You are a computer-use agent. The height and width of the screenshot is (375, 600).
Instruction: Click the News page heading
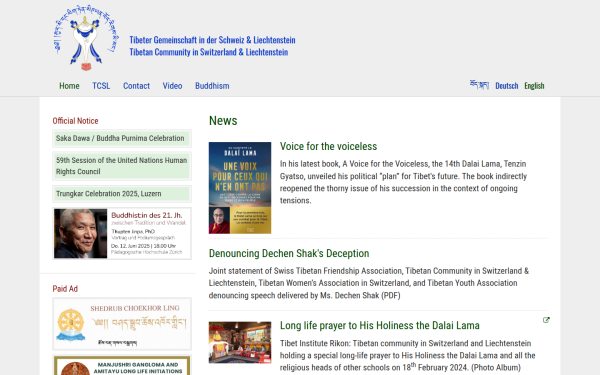click(x=223, y=121)
